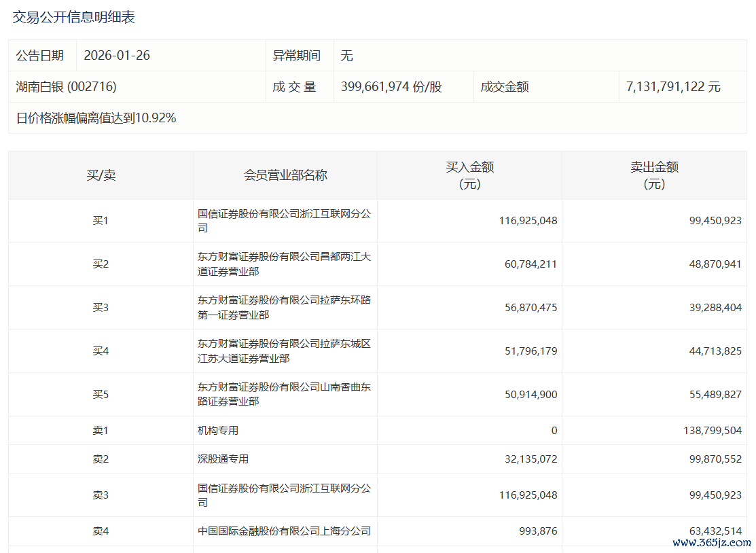Open 东方财富证券 山南香曲东路 branch name
Image resolution: width=756 pixels, height=553 pixels.
[284, 395]
